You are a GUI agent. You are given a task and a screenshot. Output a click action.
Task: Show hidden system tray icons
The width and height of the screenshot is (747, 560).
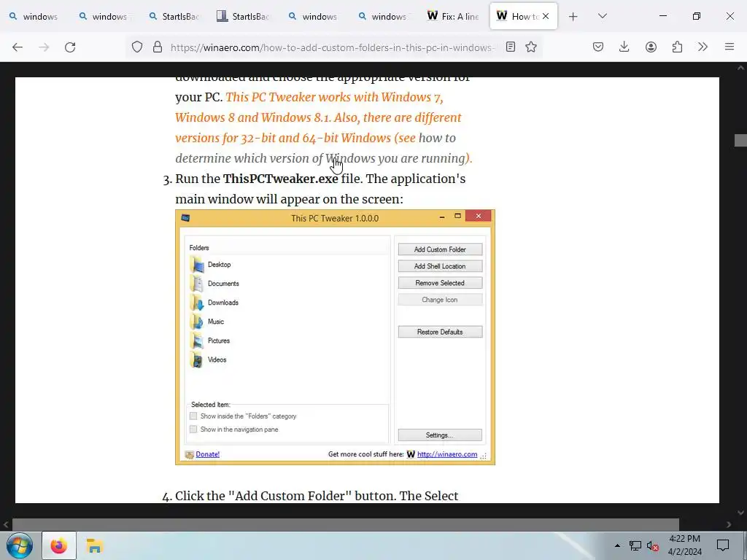coord(617,545)
